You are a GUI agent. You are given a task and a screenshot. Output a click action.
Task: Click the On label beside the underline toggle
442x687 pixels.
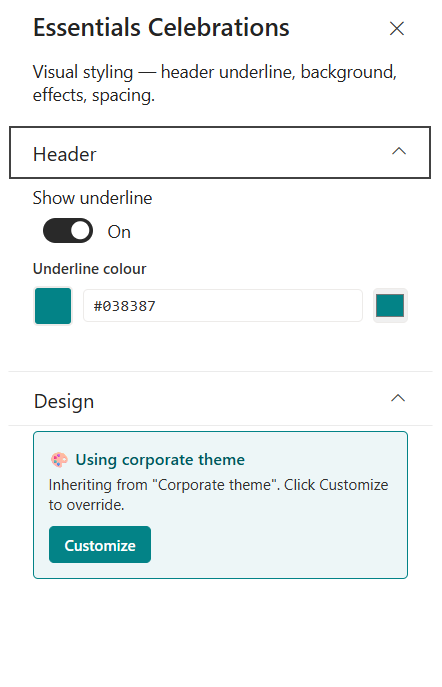[x=119, y=232]
